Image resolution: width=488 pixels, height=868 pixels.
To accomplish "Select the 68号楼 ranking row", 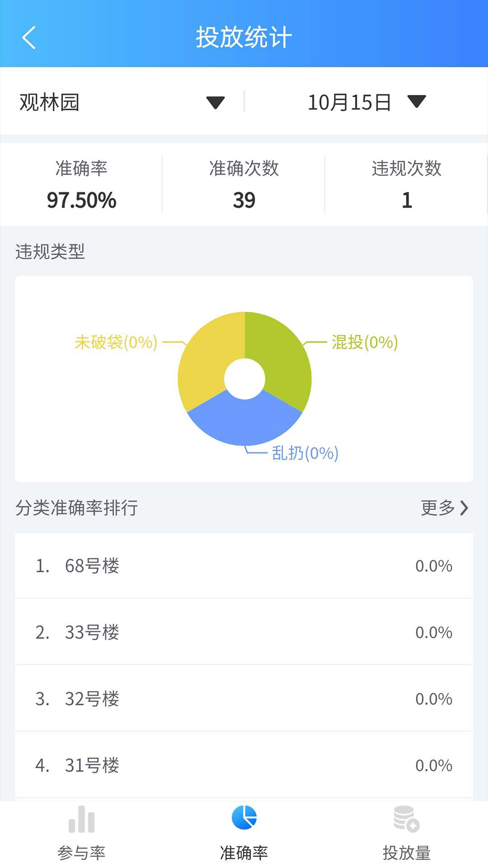I will coord(244,566).
